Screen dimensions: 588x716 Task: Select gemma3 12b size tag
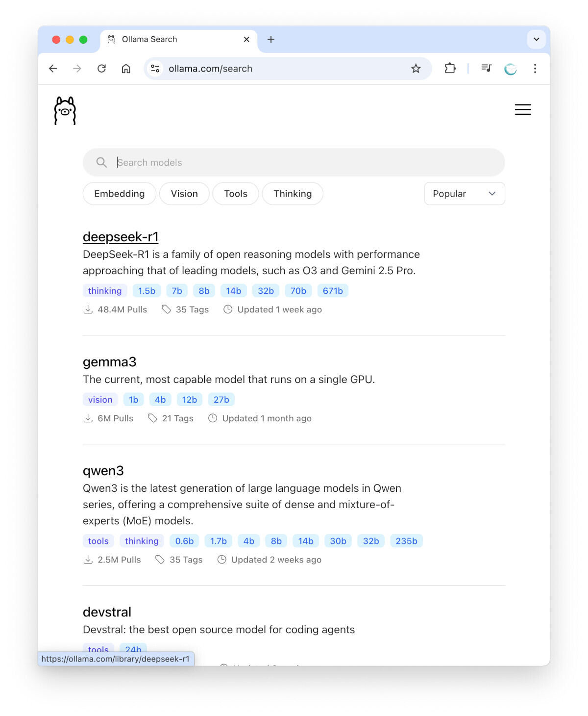tap(190, 400)
